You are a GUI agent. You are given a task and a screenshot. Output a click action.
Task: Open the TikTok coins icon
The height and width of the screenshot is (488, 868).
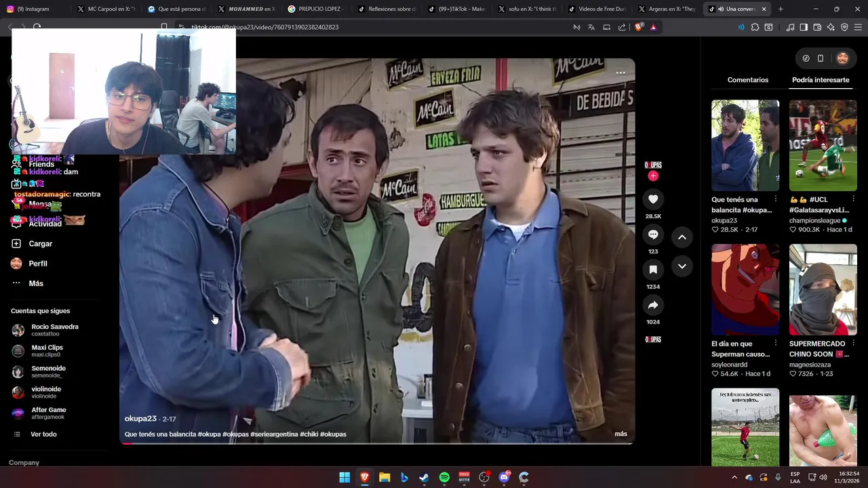[x=806, y=58]
